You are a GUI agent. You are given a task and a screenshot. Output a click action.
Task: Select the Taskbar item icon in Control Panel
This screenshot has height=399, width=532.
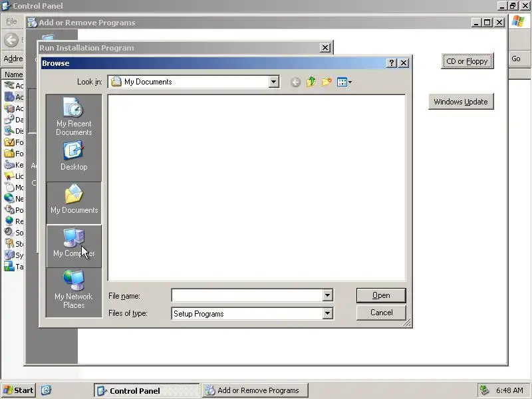click(9, 267)
